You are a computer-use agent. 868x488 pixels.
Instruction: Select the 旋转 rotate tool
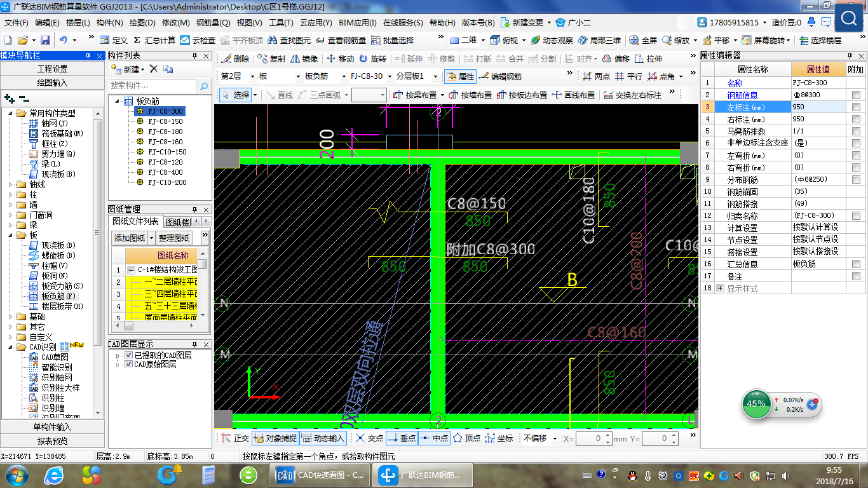[372, 58]
